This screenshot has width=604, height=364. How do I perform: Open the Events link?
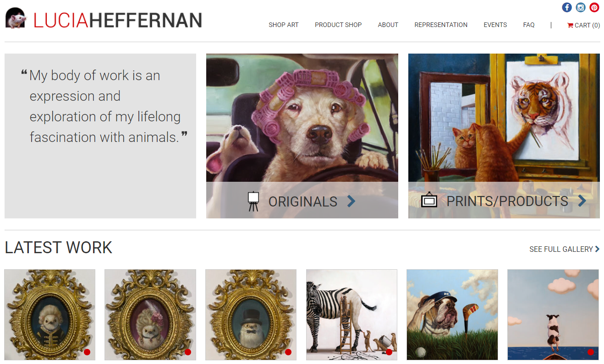495,25
